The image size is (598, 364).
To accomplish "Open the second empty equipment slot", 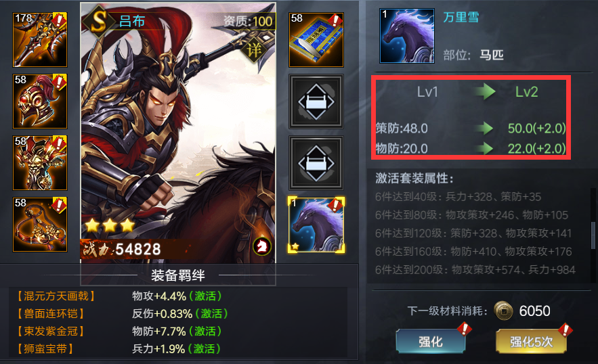I will [x=316, y=163].
